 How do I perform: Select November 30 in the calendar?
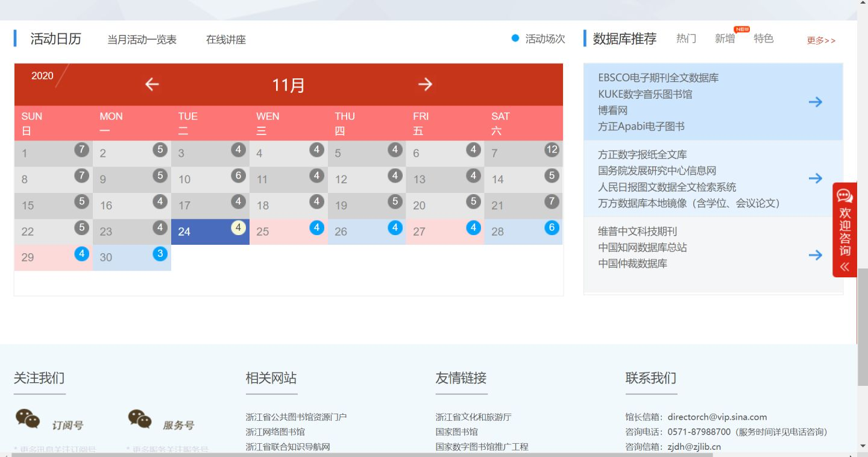[x=132, y=257]
